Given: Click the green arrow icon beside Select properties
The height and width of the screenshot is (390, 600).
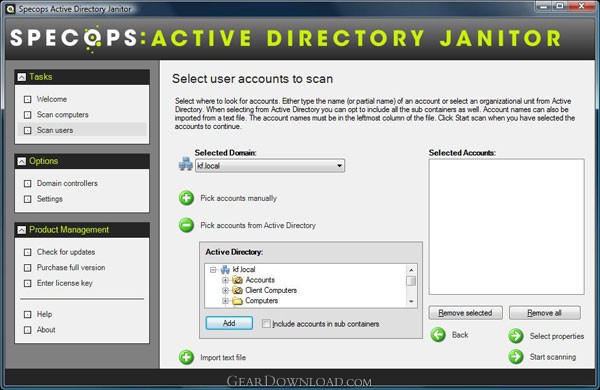Looking at the screenshot, I should [x=516, y=336].
